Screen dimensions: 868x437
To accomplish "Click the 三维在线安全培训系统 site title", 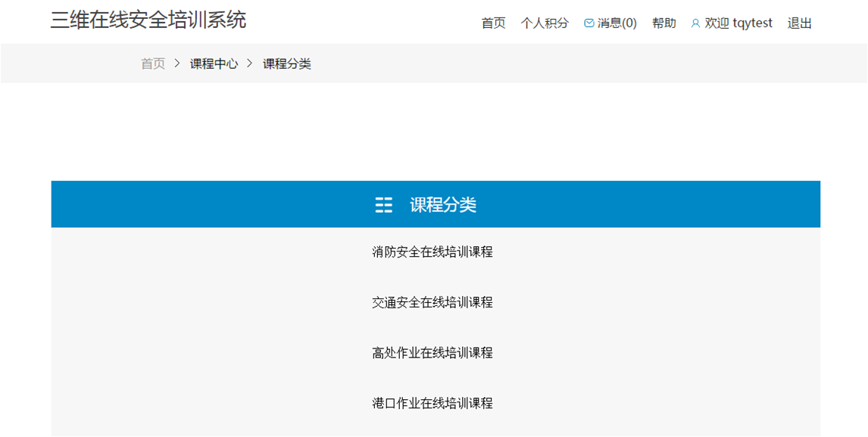I will 148,20.
